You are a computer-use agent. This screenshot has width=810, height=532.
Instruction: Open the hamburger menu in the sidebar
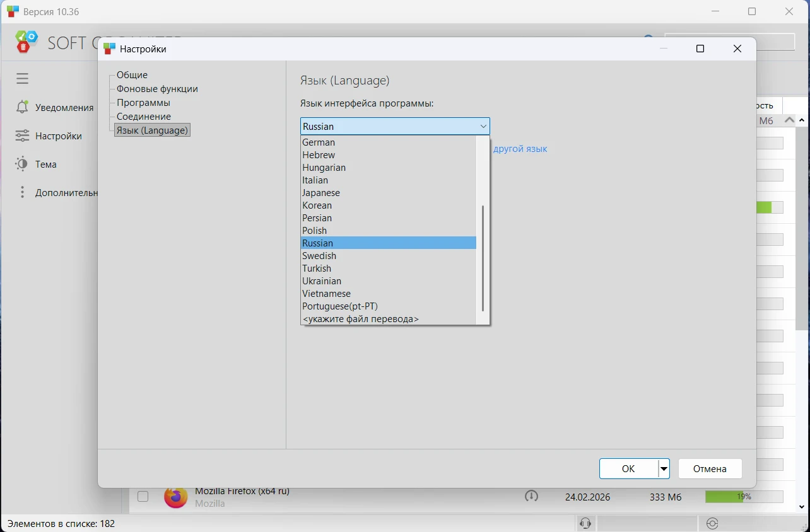[23, 79]
